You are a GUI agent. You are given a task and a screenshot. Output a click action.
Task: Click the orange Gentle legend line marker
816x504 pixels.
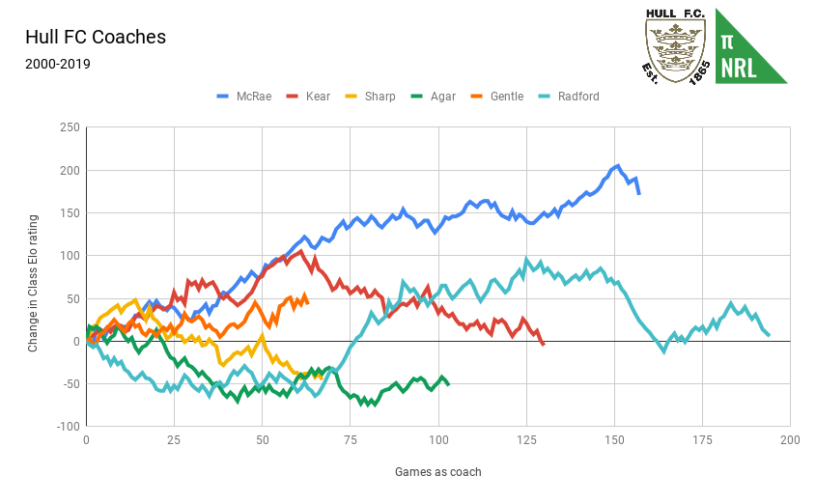[477, 97]
